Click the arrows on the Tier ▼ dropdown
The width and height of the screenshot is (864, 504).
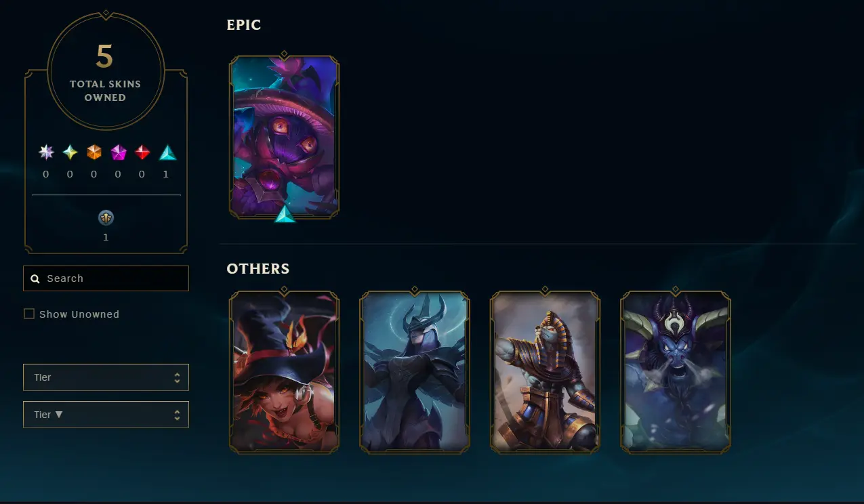click(177, 415)
